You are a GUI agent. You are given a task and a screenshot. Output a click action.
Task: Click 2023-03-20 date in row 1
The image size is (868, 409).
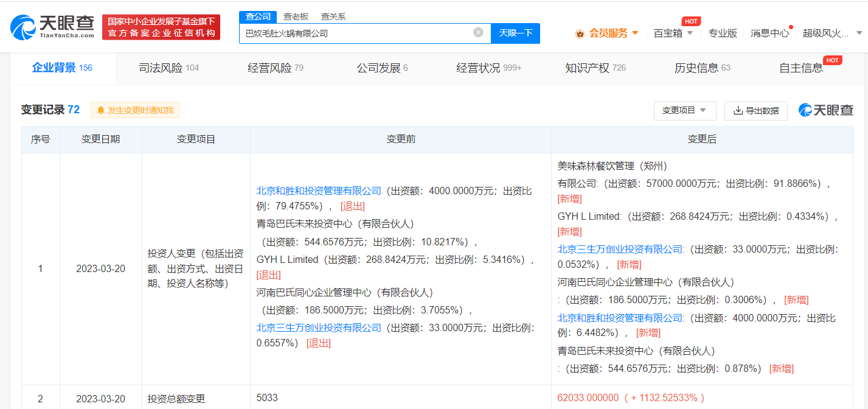point(101,268)
